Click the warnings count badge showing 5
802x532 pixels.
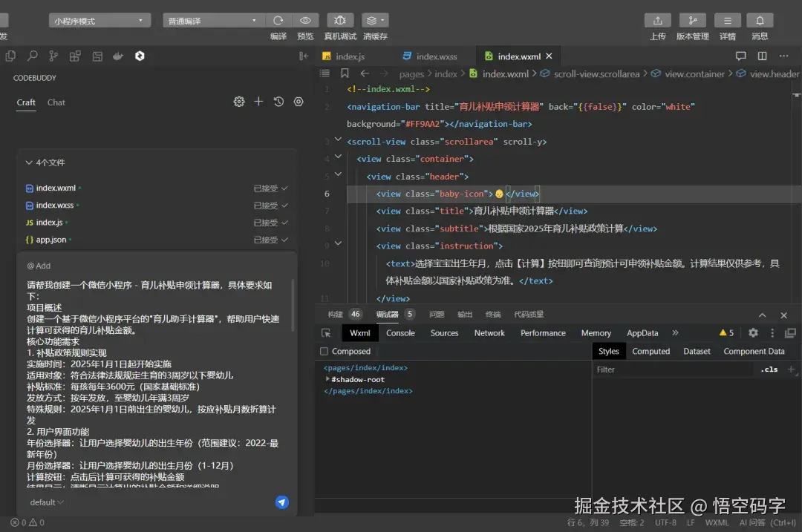[x=726, y=333]
